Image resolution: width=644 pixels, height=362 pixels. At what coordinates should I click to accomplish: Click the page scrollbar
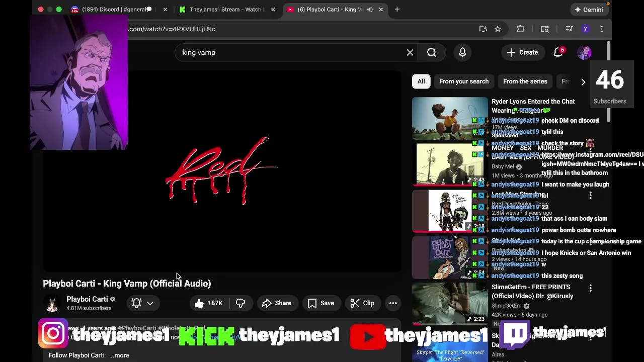(x=608, y=80)
